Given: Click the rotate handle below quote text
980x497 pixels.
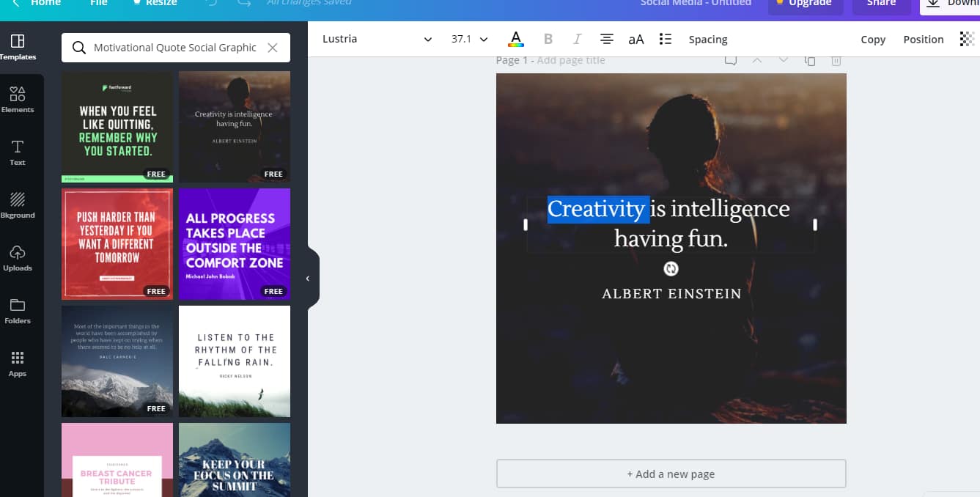Looking at the screenshot, I should (x=671, y=269).
